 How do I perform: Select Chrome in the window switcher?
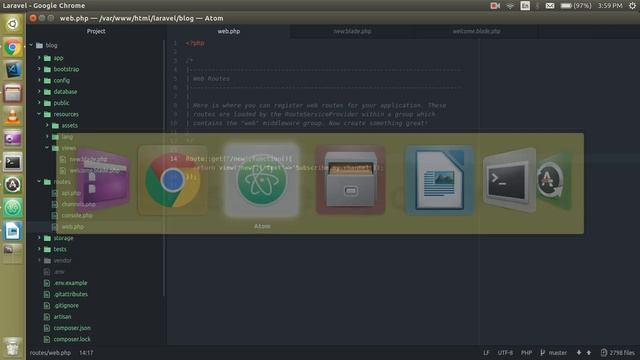(173, 180)
